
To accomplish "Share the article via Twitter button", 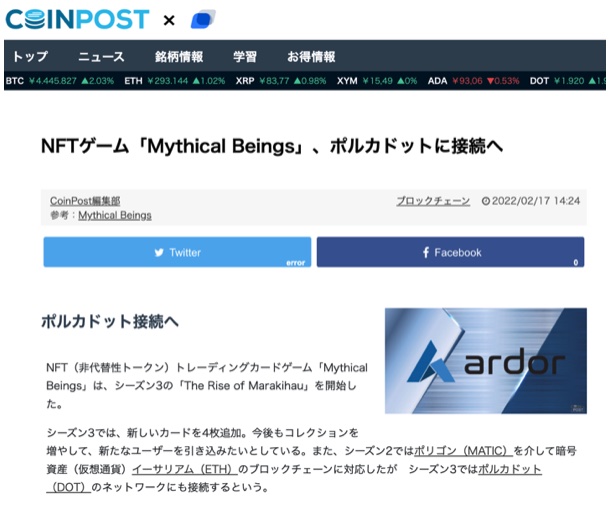I will pyautogui.click(x=177, y=252).
